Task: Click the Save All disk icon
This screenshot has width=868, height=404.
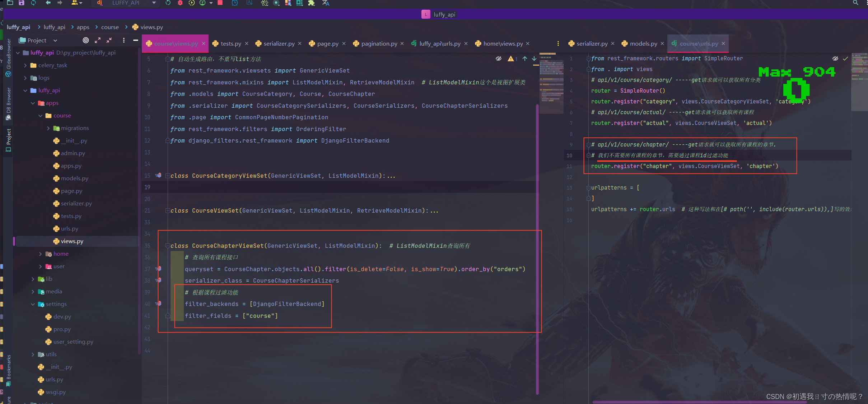Action: [x=22, y=3]
